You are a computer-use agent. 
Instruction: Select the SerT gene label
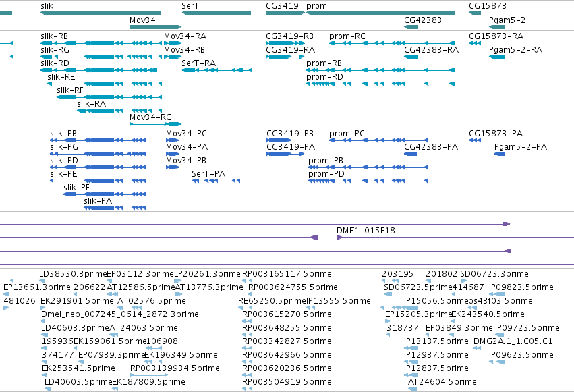pos(190,6)
